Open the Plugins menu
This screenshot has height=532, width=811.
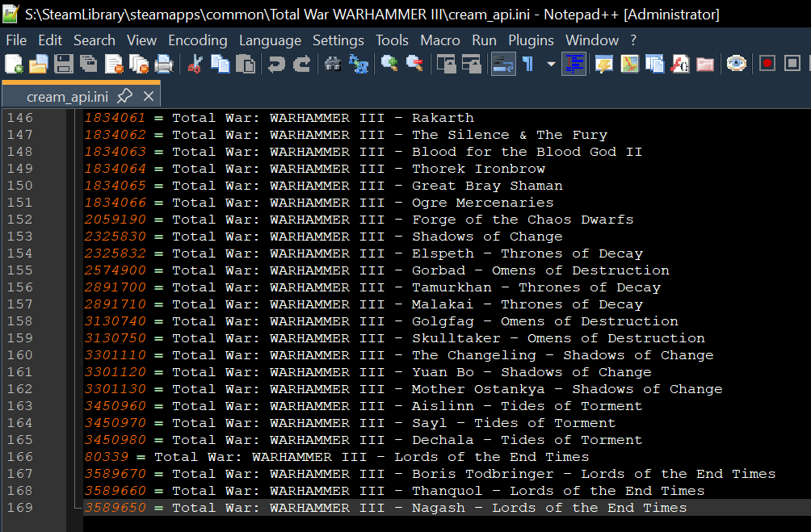point(531,40)
